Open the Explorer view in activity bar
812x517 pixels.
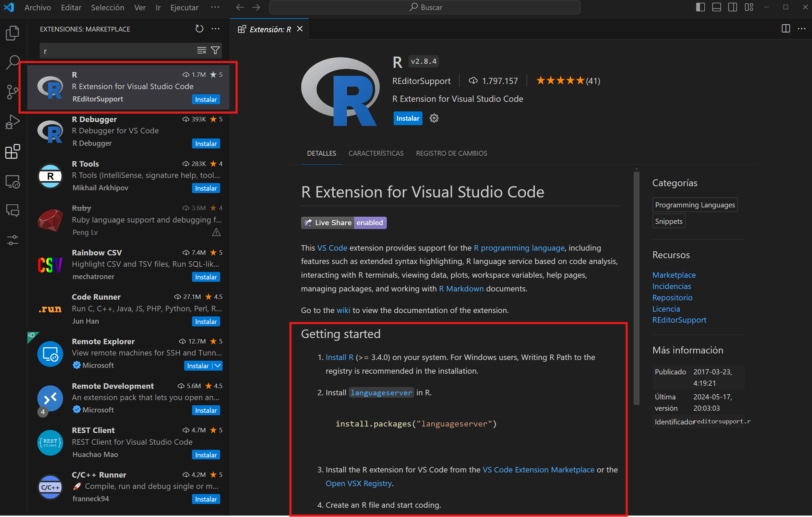(13, 33)
